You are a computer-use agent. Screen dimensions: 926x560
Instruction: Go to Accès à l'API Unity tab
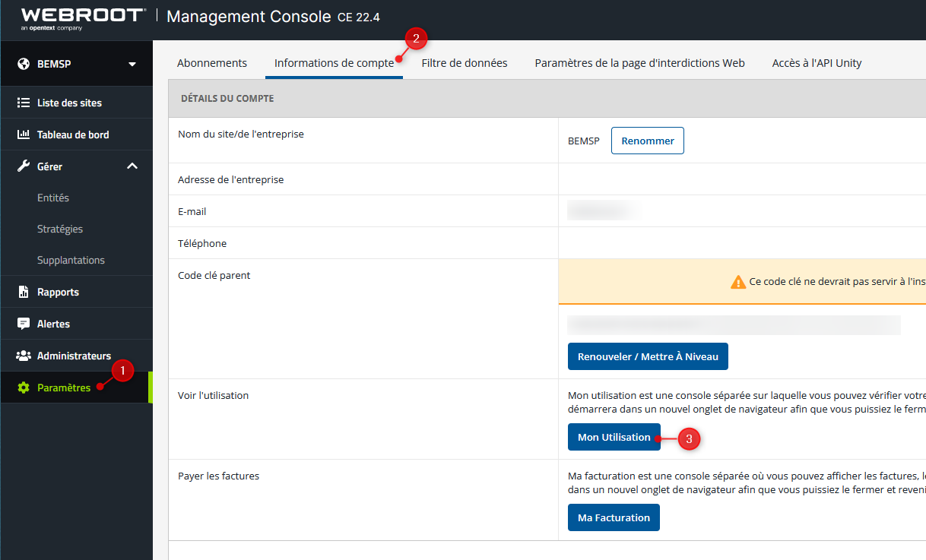click(817, 63)
